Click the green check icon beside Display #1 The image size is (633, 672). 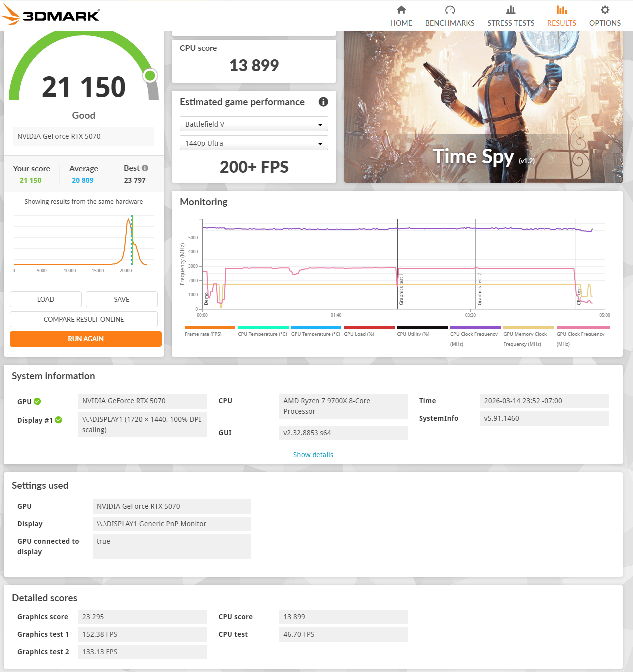(58, 420)
